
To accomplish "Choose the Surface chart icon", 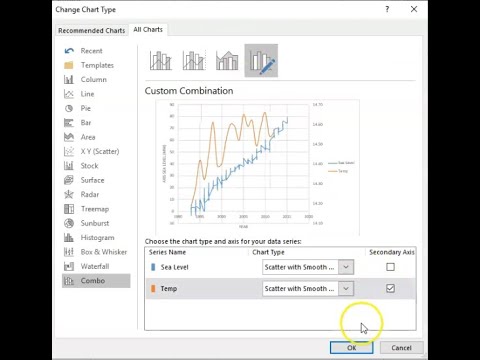I will pyautogui.click(x=69, y=180).
